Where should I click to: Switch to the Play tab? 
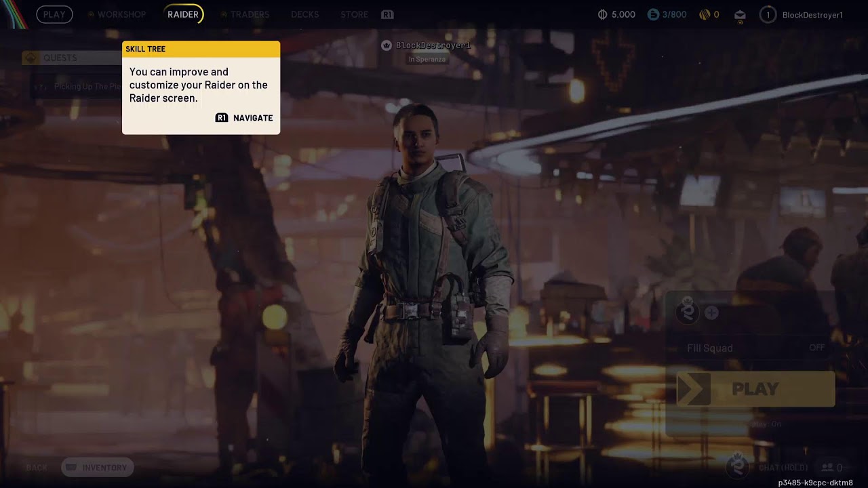click(54, 14)
